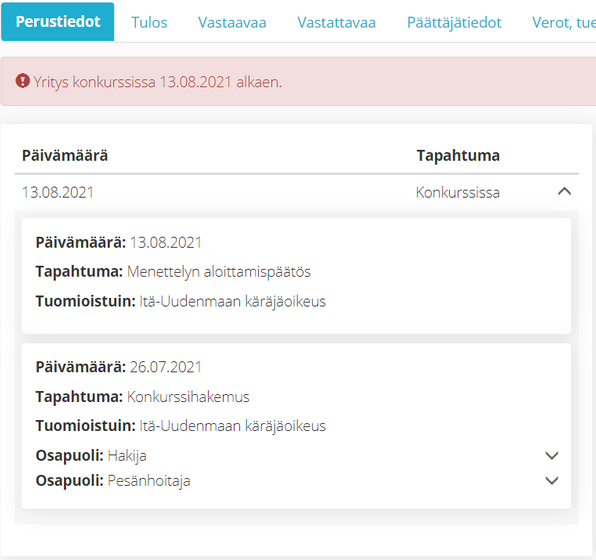Viewport: 596px width, 560px height.
Task: Open the Vastattavaa tab
Action: coord(336,22)
